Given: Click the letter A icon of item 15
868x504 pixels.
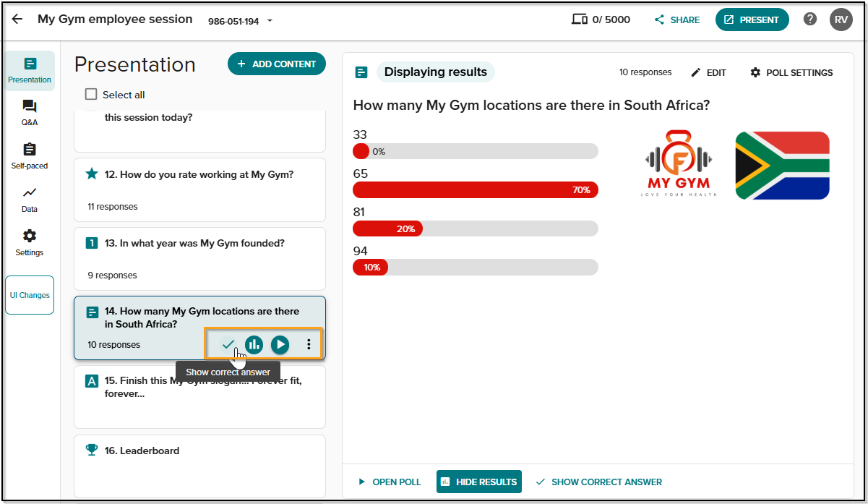Looking at the screenshot, I should (92, 380).
